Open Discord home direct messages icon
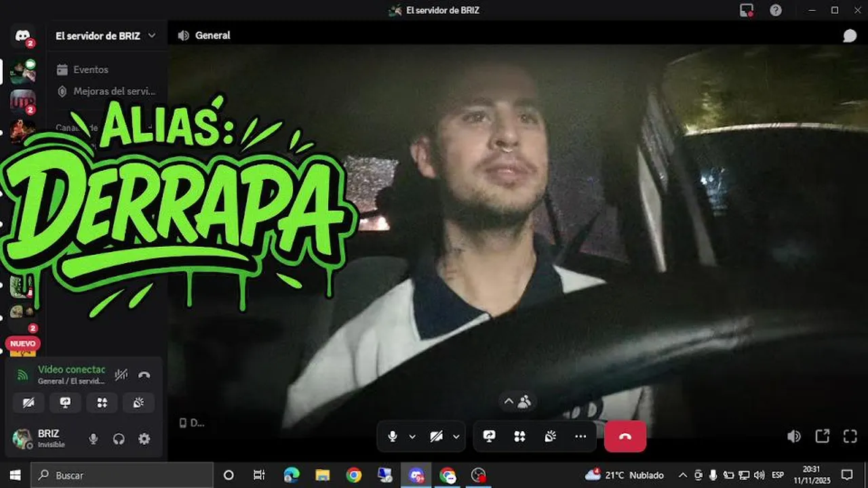 [x=22, y=35]
